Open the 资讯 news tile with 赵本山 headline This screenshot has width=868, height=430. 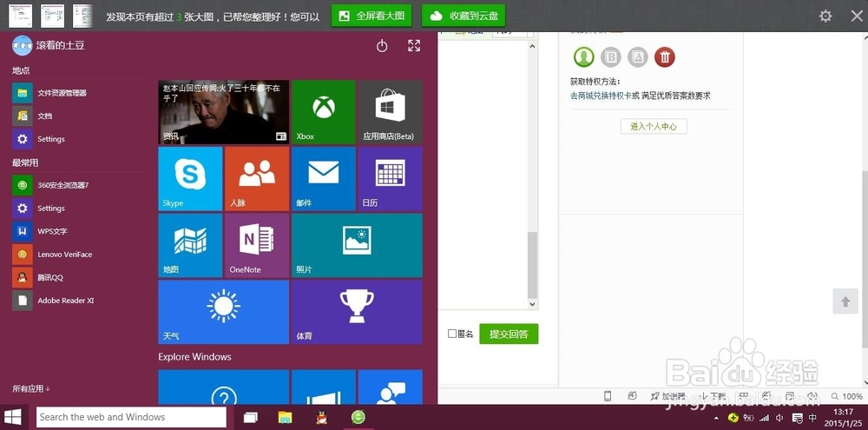(224, 112)
